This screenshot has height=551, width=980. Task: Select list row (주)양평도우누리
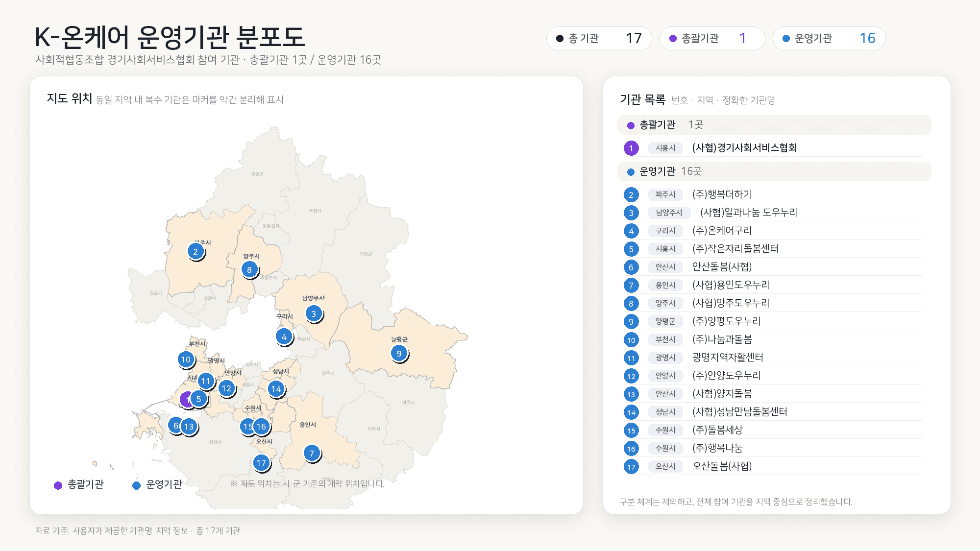point(772,321)
